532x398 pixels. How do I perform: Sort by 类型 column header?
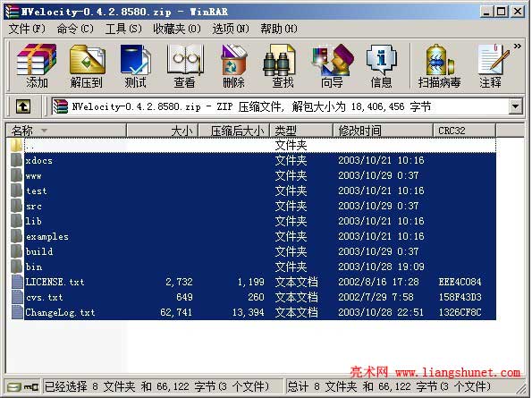pos(301,131)
